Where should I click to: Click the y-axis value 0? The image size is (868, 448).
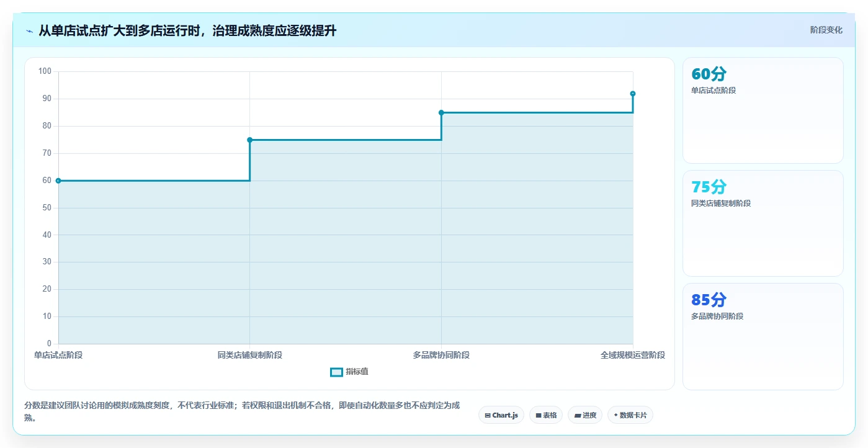49,344
